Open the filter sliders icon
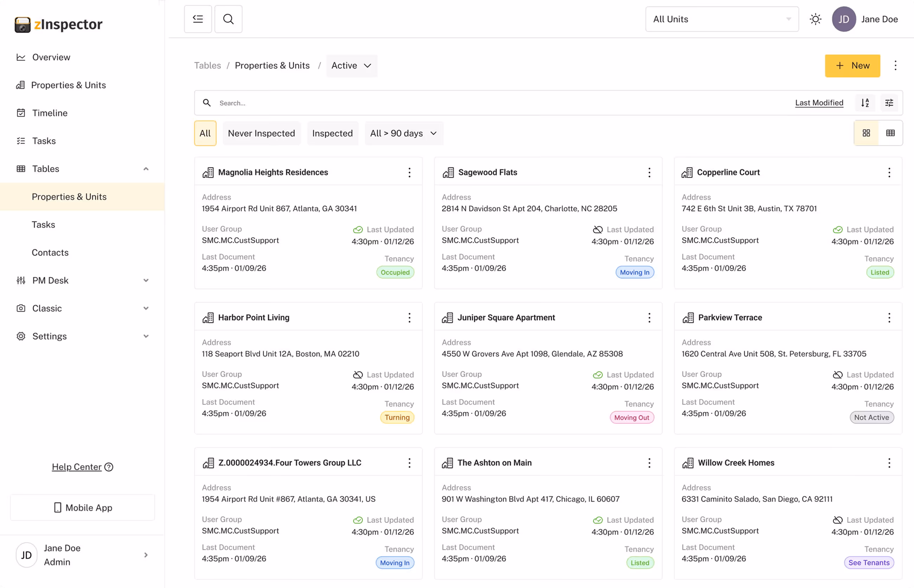The image size is (914, 588). pyautogui.click(x=889, y=103)
